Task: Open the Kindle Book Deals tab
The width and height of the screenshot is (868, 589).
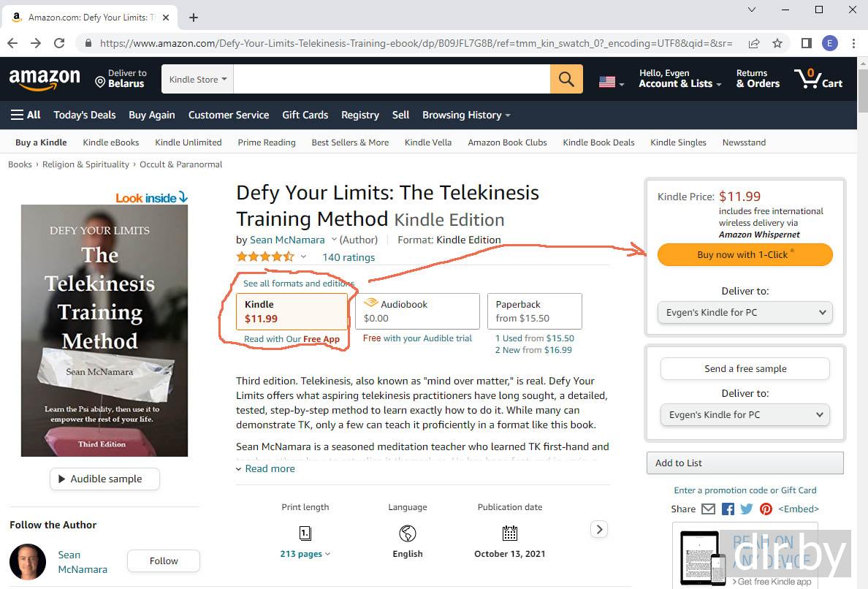Action: click(598, 142)
